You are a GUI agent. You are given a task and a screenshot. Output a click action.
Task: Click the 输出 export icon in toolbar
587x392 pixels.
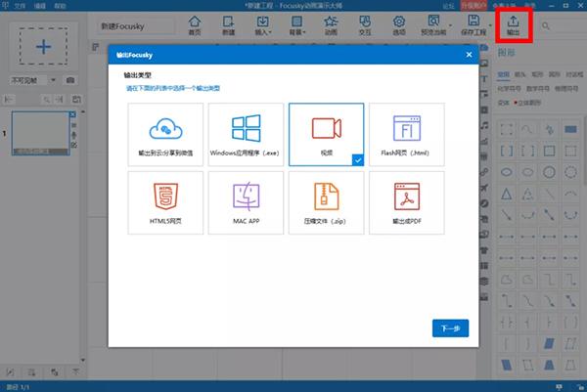click(513, 26)
